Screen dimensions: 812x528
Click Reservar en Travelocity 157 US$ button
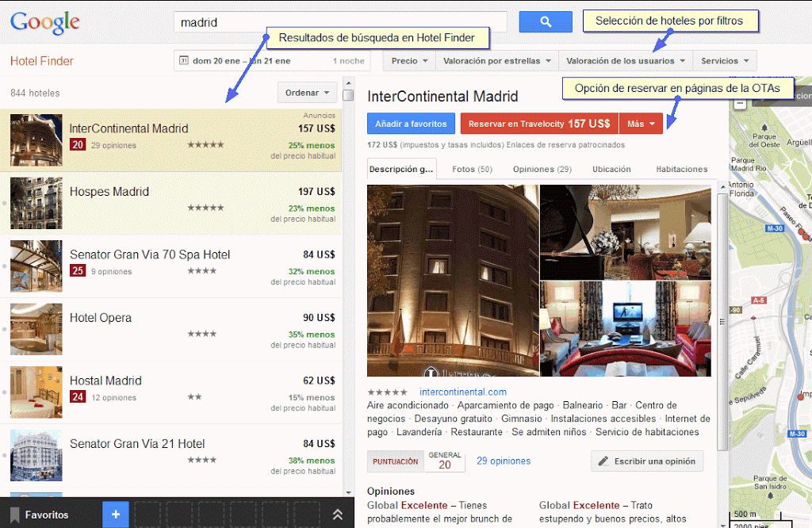click(539, 124)
